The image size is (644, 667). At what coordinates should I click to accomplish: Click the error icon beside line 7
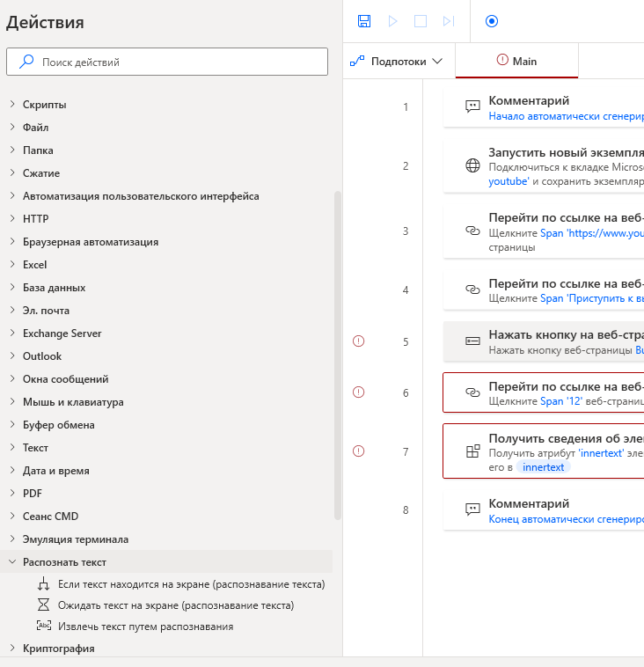click(x=358, y=451)
